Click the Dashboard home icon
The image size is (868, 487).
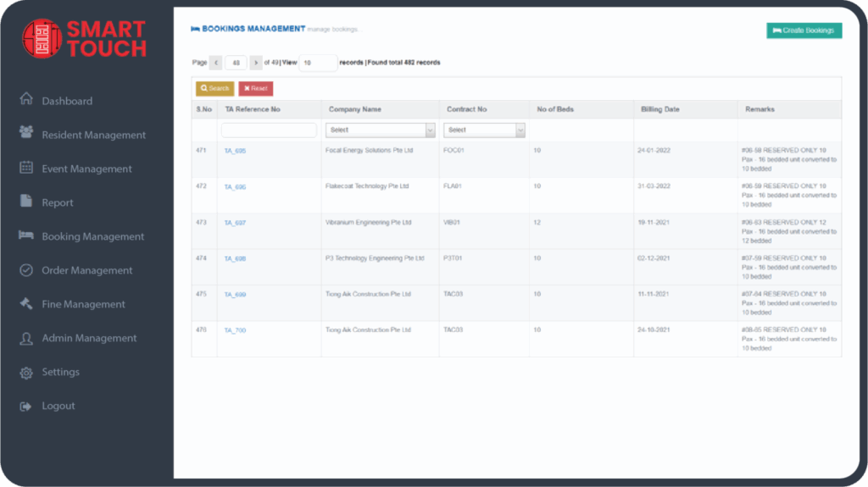pyautogui.click(x=26, y=100)
